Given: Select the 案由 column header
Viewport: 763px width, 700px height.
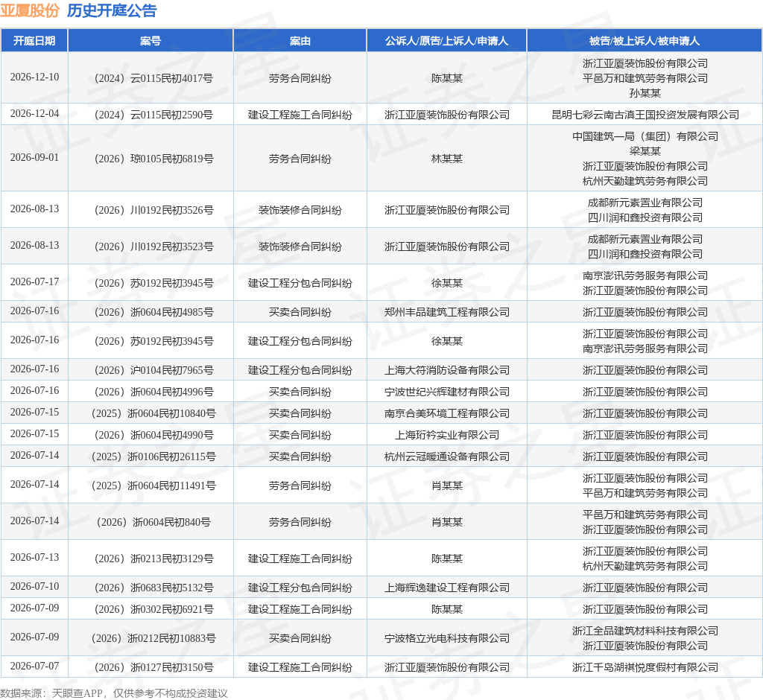Looking at the screenshot, I should coord(300,41).
